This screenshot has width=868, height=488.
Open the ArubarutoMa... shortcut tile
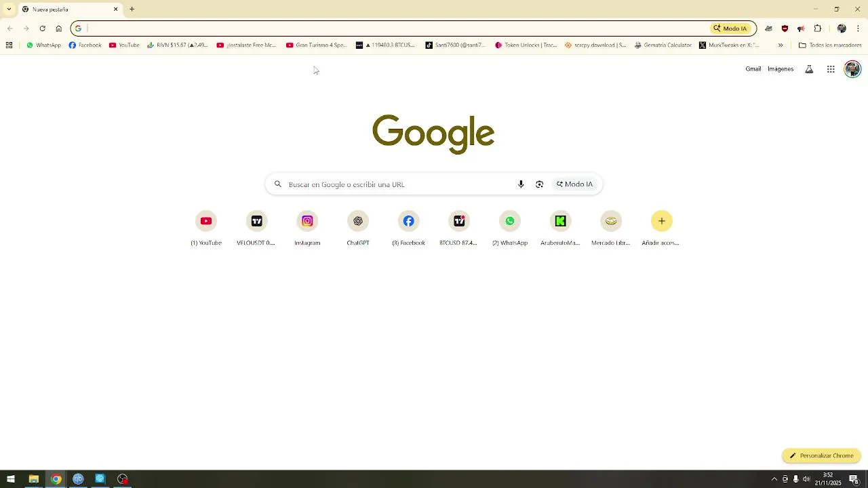click(x=560, y=229)
